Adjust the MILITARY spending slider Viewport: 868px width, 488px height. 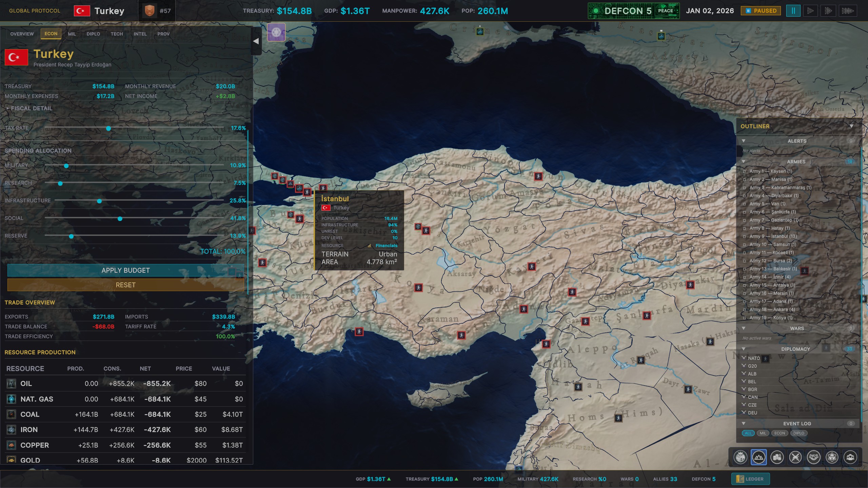tap(66, 166)
